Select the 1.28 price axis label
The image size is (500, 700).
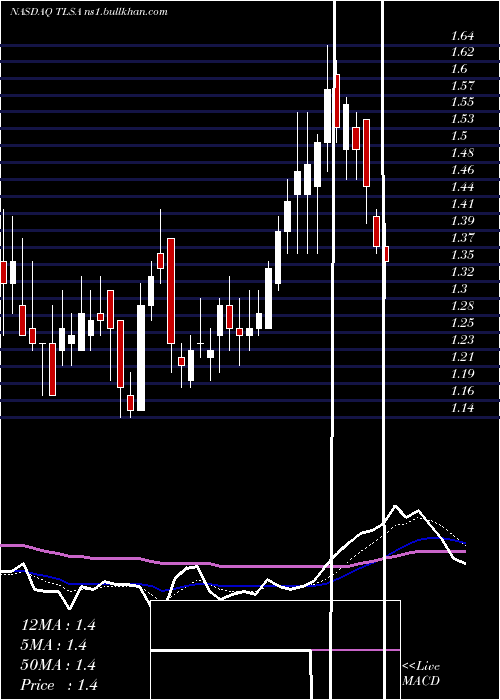click(462, 306)
